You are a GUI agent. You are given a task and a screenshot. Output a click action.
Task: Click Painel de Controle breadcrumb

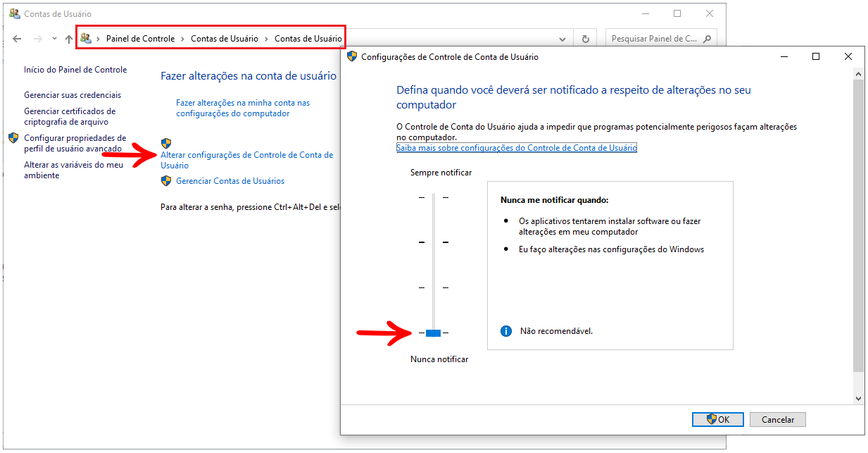pos(140,39)
